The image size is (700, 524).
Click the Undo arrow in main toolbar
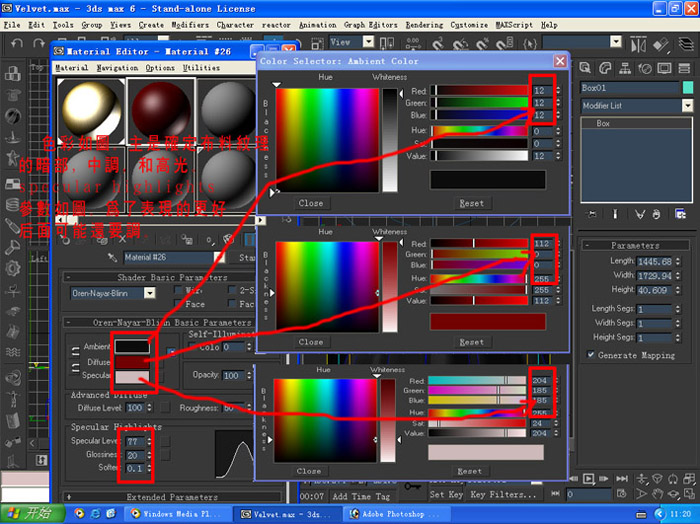tap(17, 43)
